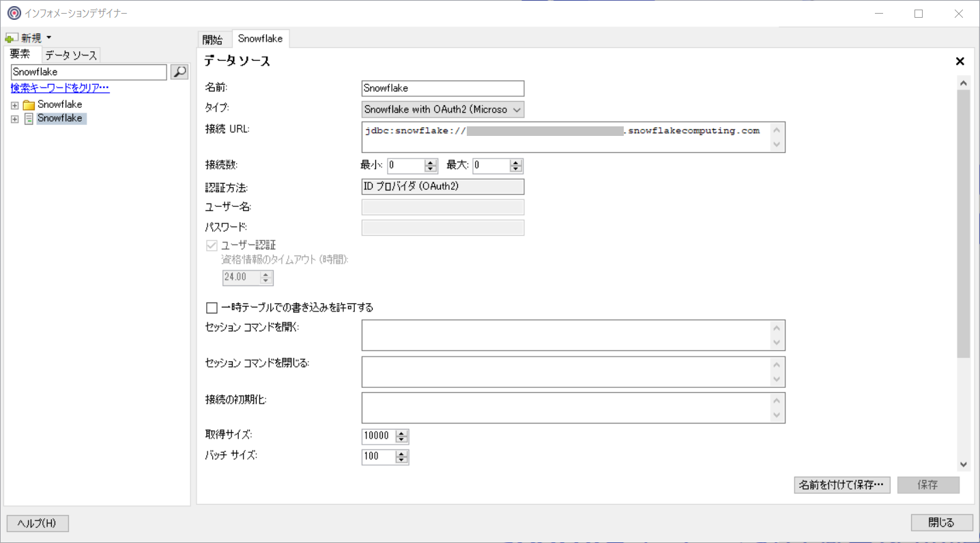The image size is (980, 543).
Task: Click the バッチ サイズ value field
Action: [379, 457]
